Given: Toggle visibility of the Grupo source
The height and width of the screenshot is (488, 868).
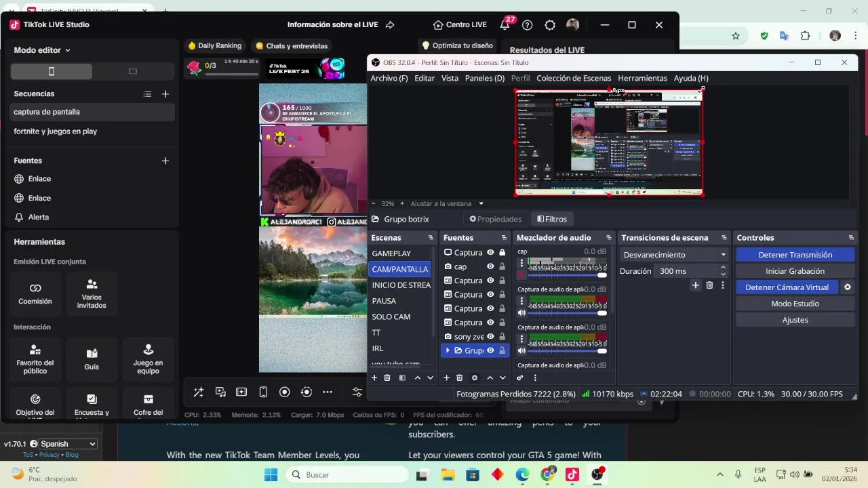Looking at the screenshot, I should 490,350.
